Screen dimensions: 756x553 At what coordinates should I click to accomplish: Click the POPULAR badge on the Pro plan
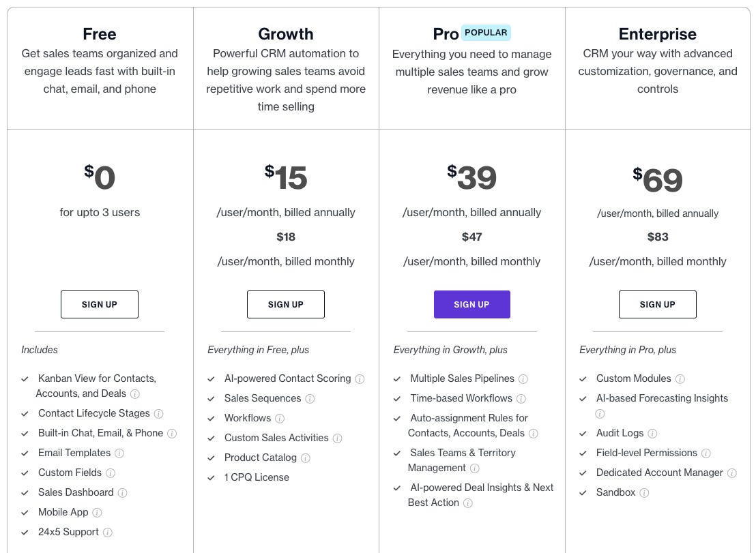pos(487,32)
